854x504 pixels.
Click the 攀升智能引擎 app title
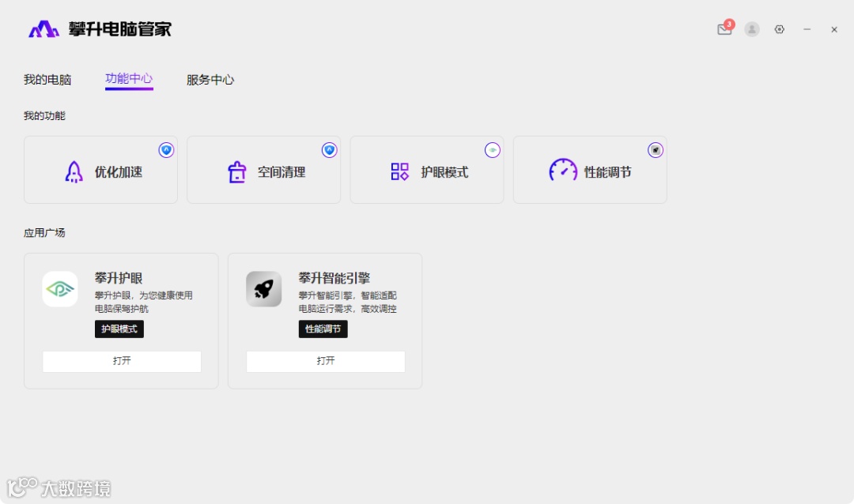[x=334, y=278]
